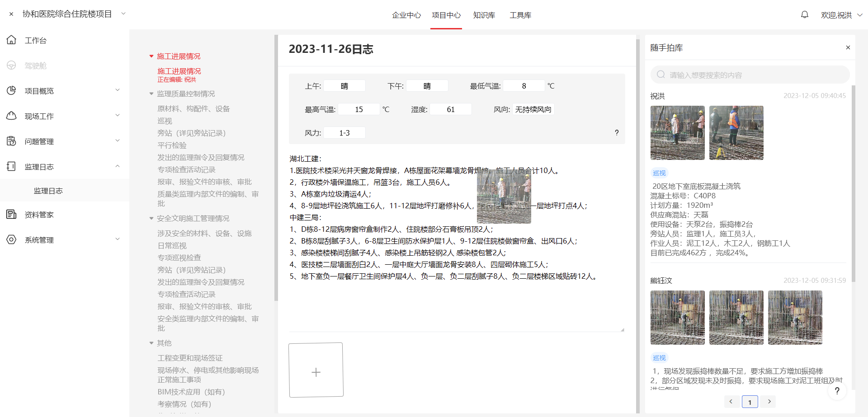
Task: Collapse the 施工进展情况 tree section
Action: [x=151, y=56]
